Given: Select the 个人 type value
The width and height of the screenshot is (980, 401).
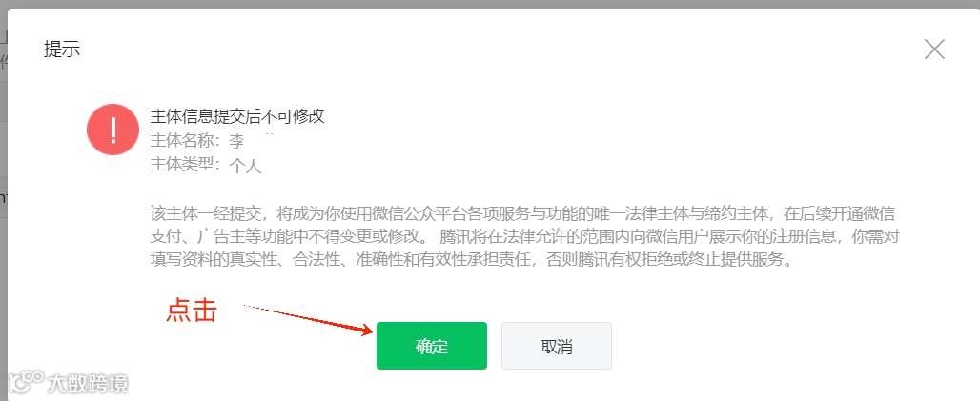Looking at the screenshot, I should click(x=245, y=166).
